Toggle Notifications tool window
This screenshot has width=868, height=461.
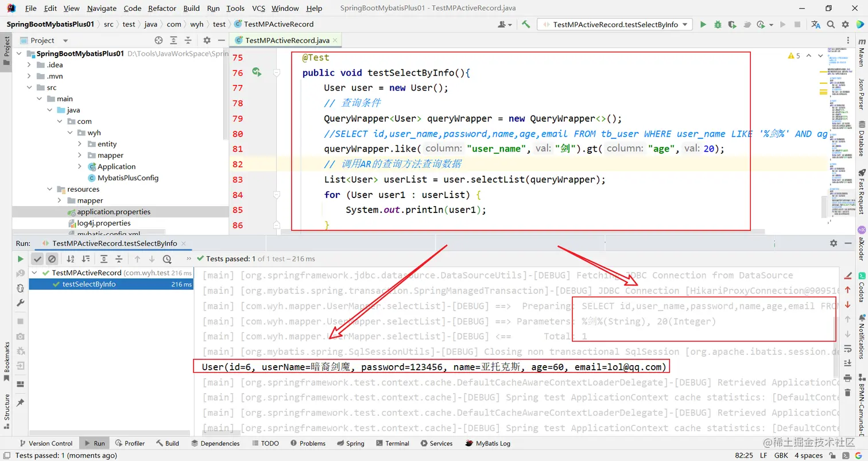point(862,338)
